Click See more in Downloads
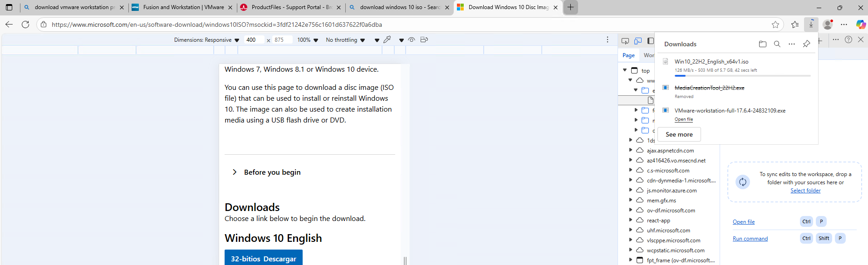 [x=679, y=134]
